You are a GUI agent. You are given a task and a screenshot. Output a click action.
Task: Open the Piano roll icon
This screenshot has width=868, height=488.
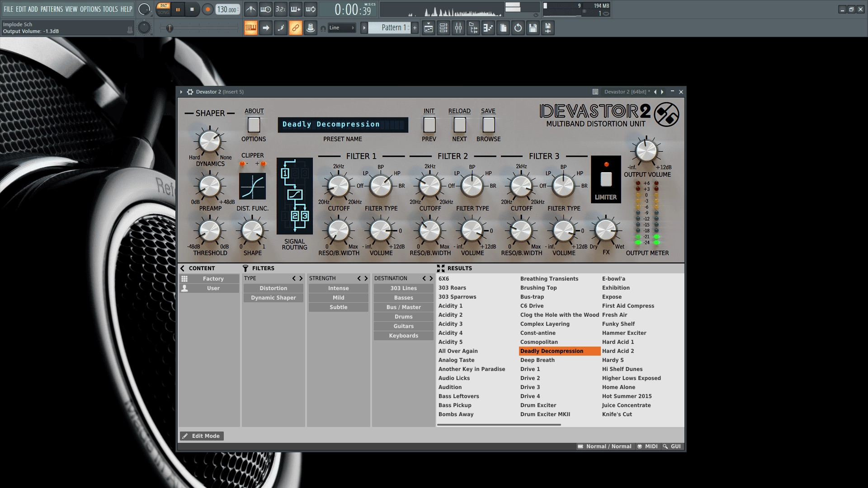coord(488,28)
